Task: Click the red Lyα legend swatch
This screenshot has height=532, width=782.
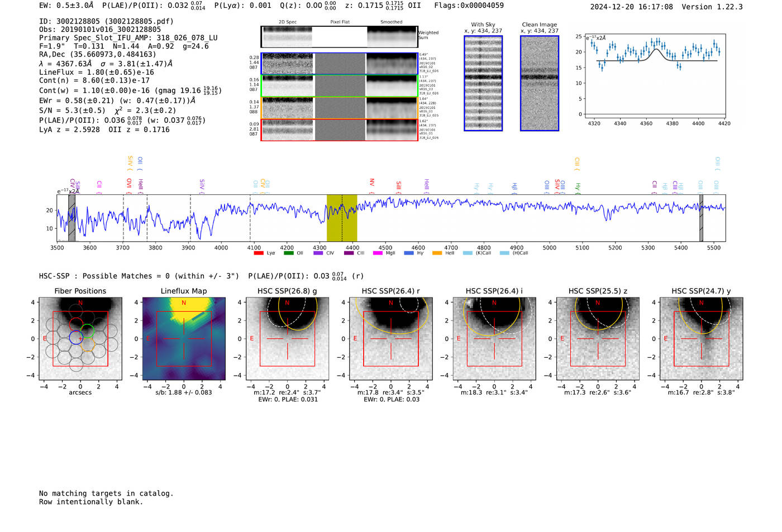Action: pyautogui.click(x=258, y=253)
